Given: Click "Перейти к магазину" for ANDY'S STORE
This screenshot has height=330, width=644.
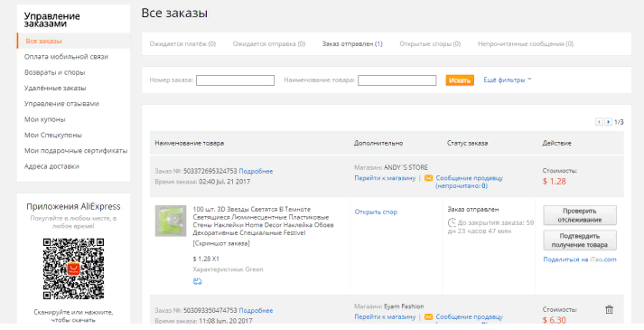Looking at the screenshot, I should [x=385, y=178].
